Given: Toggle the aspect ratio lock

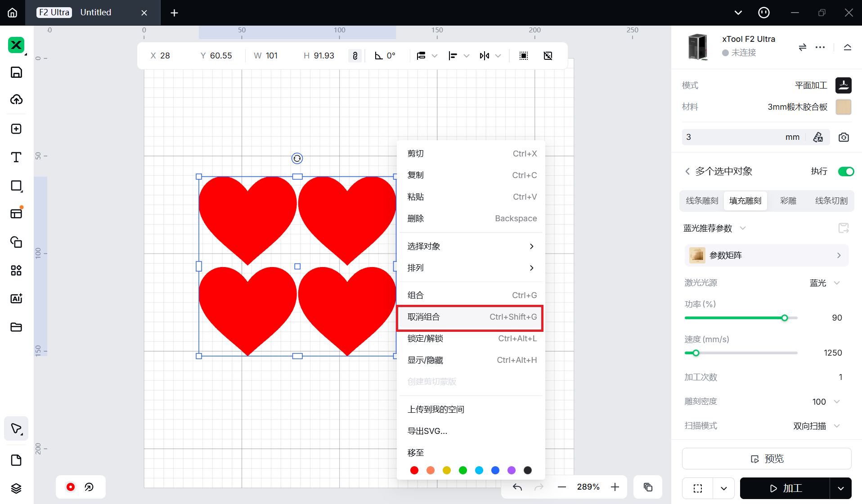Looking at the screenshot, I should pyautogui.click(x=355, y=56).
